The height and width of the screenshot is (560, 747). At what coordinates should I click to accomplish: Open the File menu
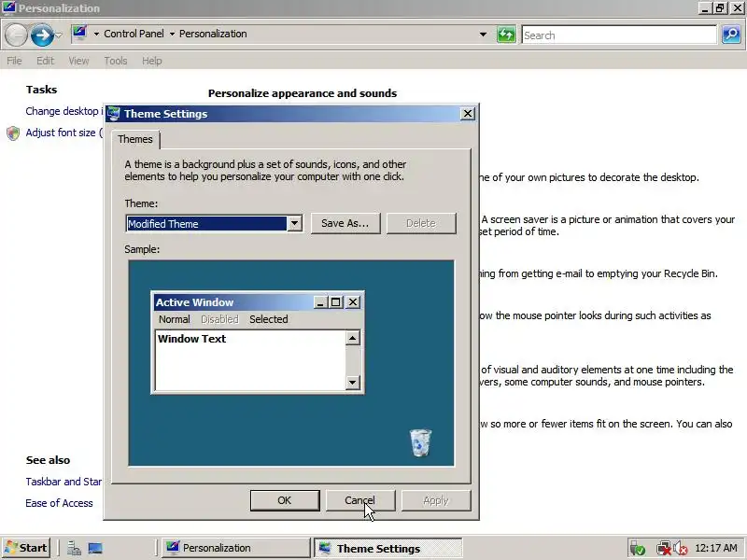(x=14, y=61)
